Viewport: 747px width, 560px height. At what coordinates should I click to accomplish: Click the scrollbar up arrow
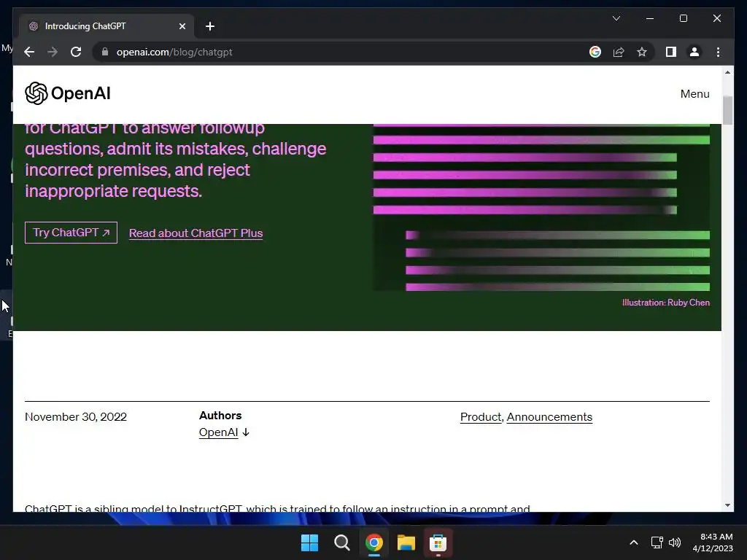727,72
